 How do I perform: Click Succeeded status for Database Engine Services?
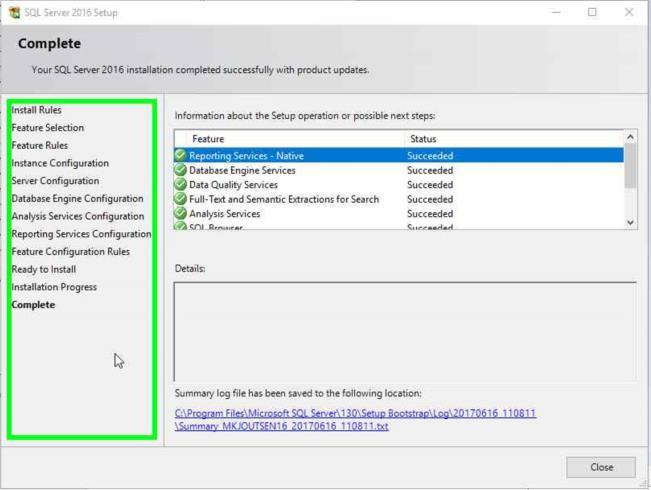pos(430,170)
